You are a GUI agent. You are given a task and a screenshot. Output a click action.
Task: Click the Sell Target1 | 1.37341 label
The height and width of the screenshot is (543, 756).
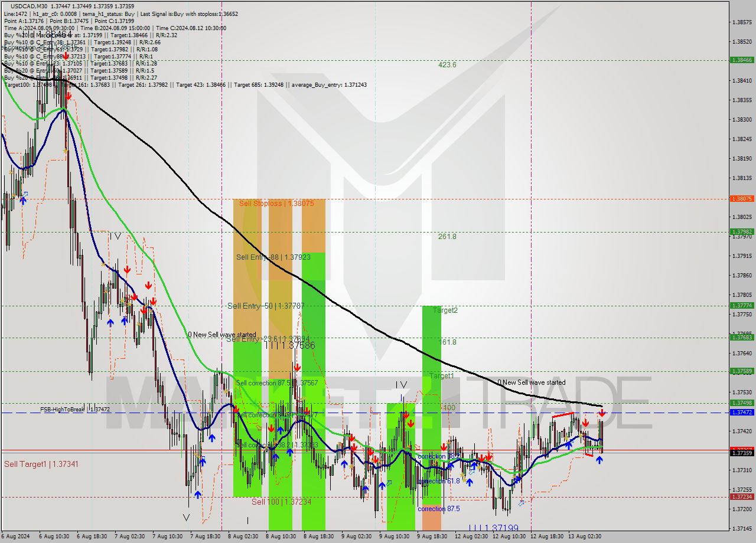[41, 464]
